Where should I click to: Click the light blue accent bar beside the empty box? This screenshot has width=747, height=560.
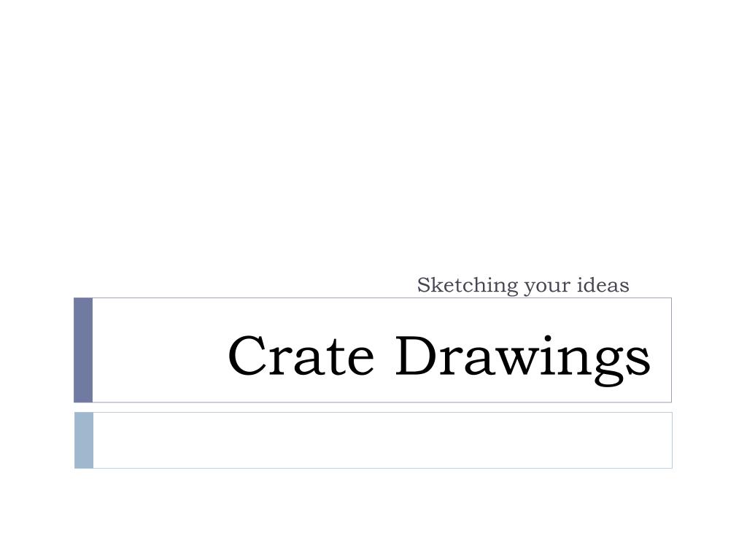(x=84, y=440)
